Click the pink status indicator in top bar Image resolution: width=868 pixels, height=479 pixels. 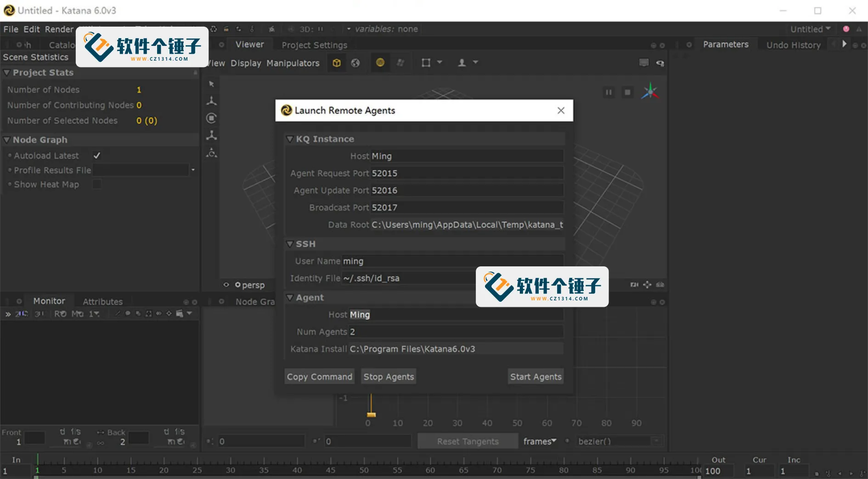coord(846,28)
